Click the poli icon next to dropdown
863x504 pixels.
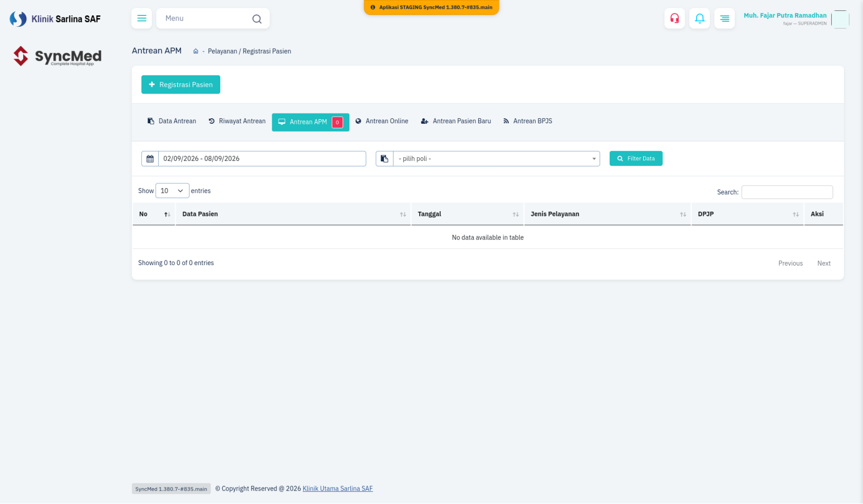(x=384, y=159)
